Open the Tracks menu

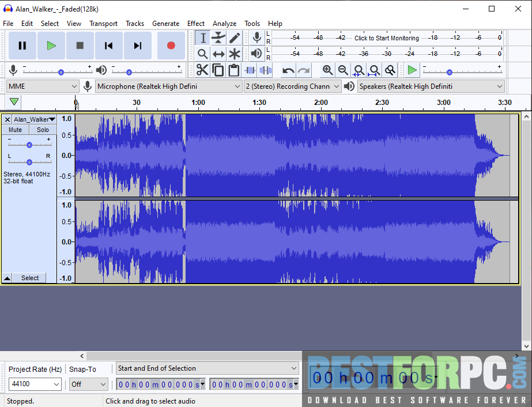(x=135, y=24)
